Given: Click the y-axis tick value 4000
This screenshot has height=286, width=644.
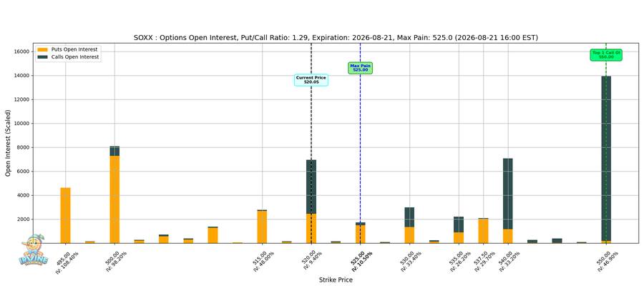Looking at the screenshot, I should pyautogui.click(x=24, y=195).
